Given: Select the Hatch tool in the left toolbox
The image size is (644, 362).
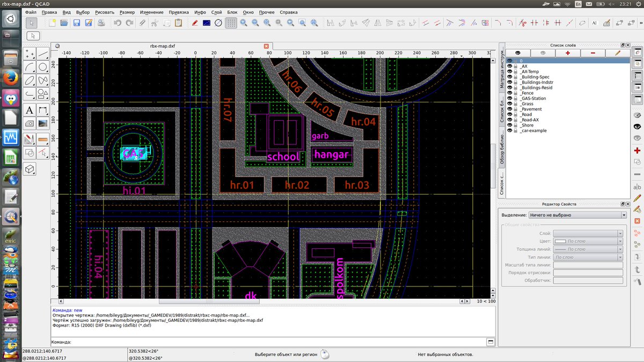Looking at the screenshot, I should 30,123.
